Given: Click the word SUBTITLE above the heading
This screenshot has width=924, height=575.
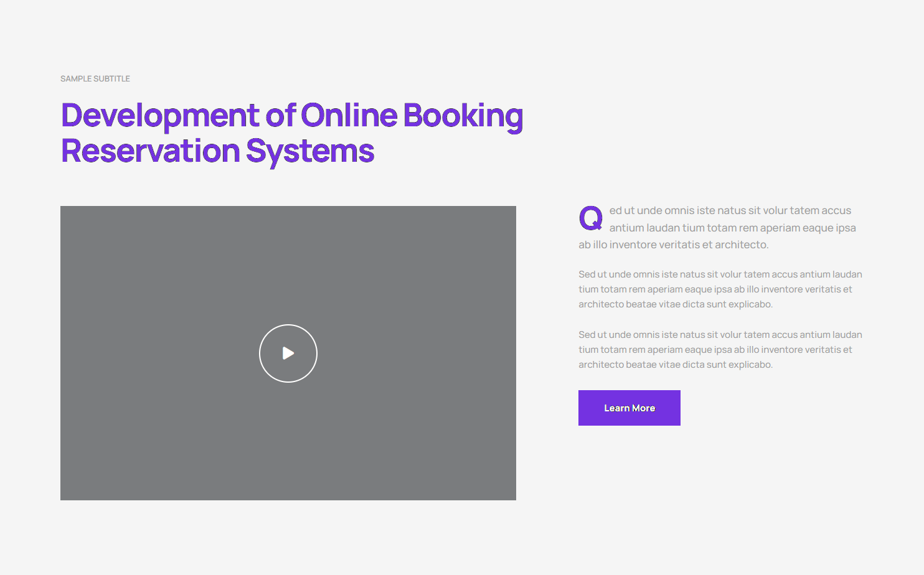Looking at the screenshot, I should [x=113, y=79].
